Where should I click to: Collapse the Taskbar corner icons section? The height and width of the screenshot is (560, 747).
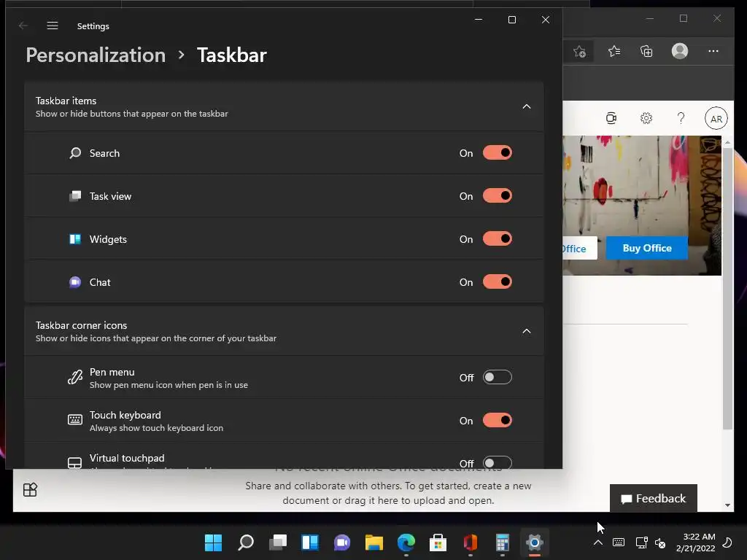coord(527,332)
